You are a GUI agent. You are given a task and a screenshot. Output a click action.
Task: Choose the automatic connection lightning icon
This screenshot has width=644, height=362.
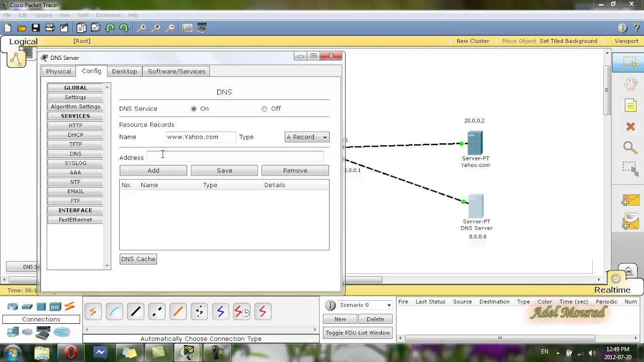[93, 312]
